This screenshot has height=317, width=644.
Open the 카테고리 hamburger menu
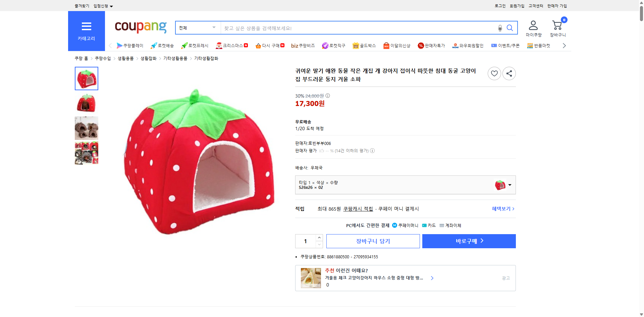(86, 27)
